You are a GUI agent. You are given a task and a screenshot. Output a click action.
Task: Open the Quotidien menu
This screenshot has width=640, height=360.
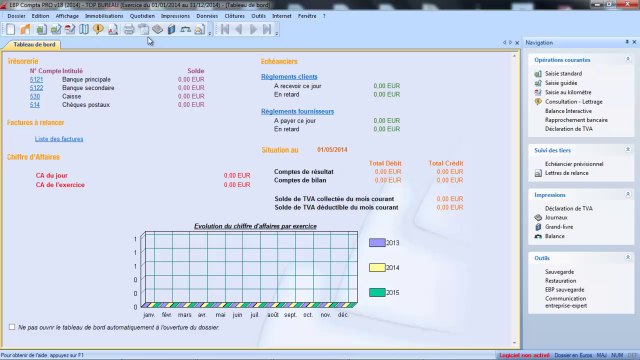[x=142, y=16]
